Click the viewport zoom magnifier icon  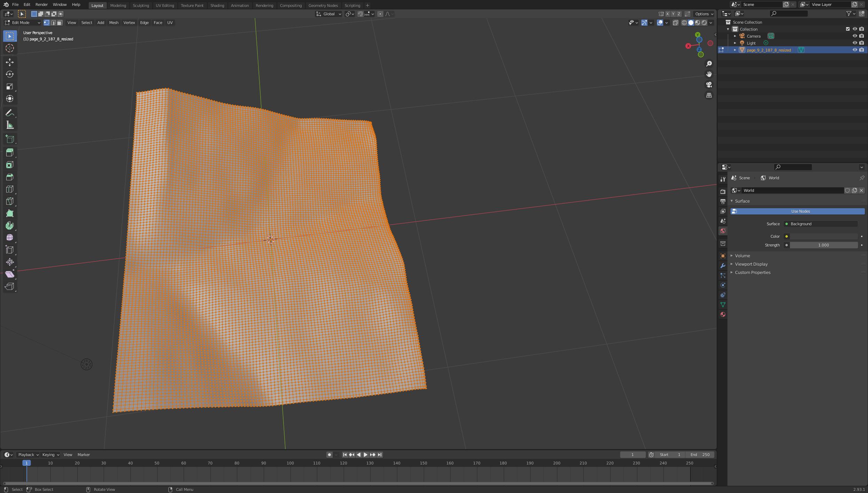709,64
